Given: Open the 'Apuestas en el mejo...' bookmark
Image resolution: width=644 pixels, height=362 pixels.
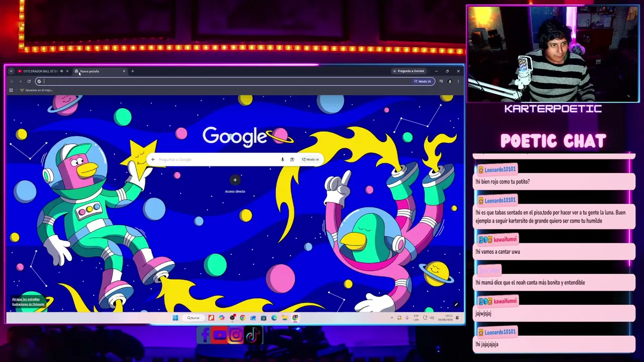Looking at the screenshot, I should [36, 90].
